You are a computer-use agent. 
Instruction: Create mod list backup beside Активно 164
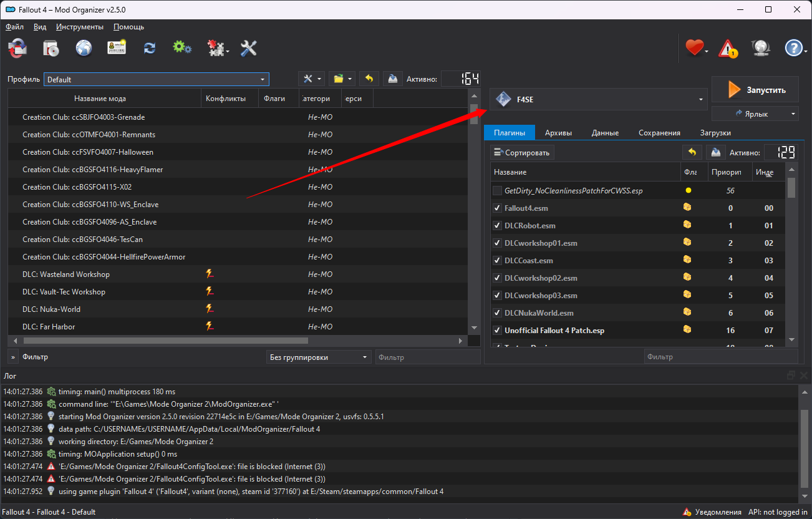[x=392, y=79]
